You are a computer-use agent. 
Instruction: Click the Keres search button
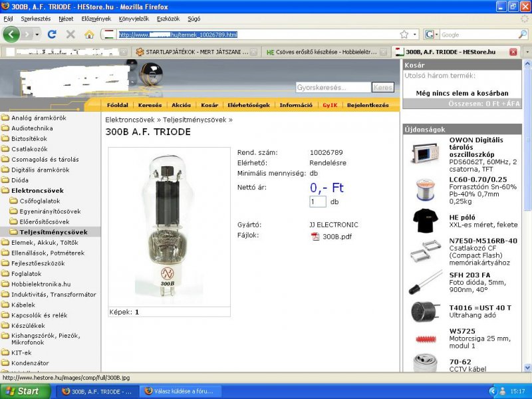[383, 88]
